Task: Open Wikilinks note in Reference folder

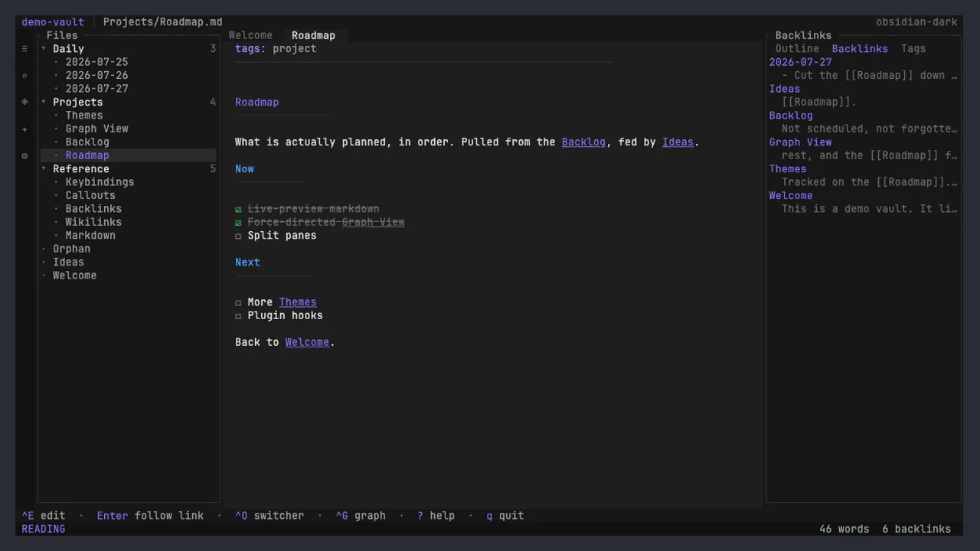Action: tap(93, 222)
